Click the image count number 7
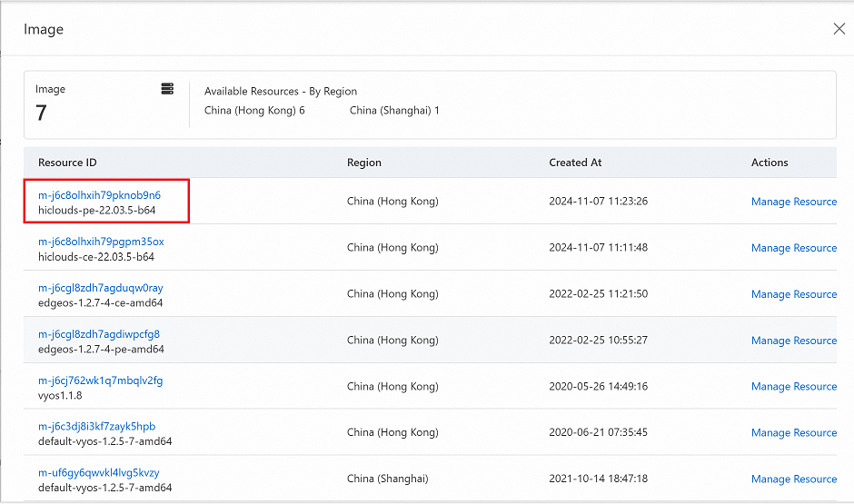Screen dimensions: 854x504 (x=41, y=113)
